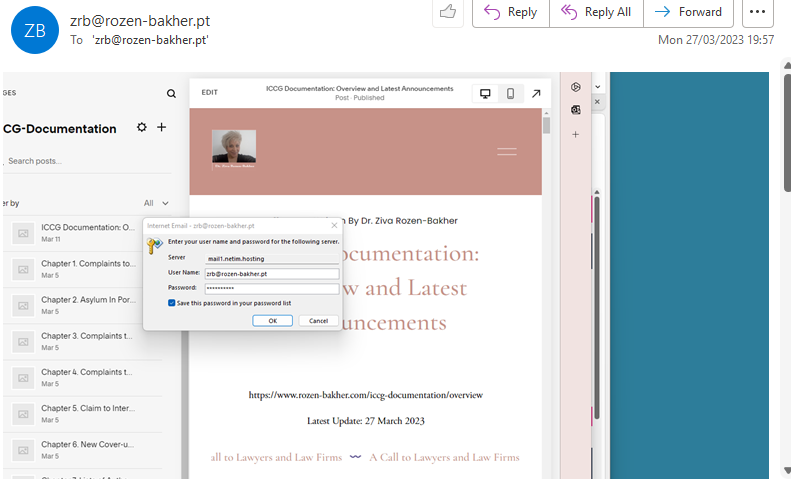This screenshot has width=791, height=481.
Task: Click the ZB sender avatar
Action: pyautogui.click(x=35, y=30)
